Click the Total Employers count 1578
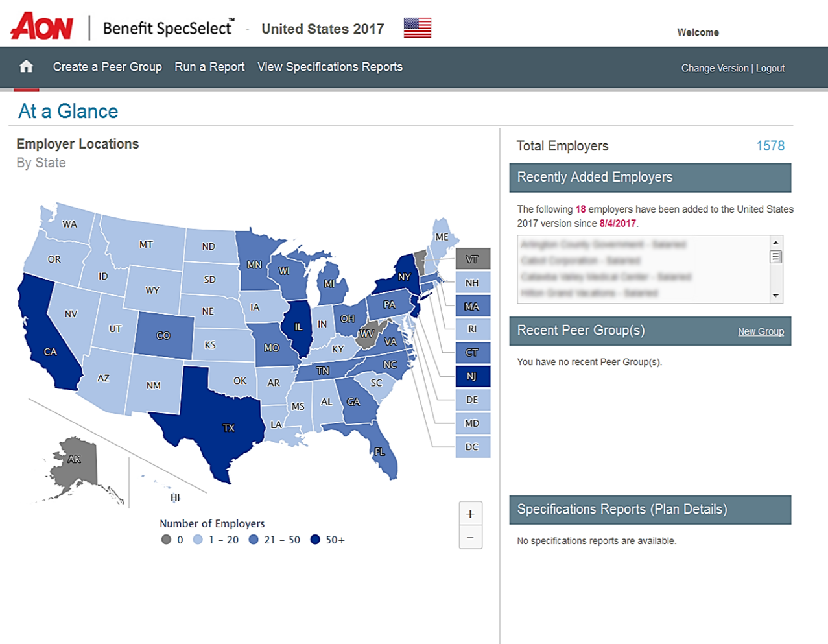This screenshot has width=828, height=644. click(770, 146)
